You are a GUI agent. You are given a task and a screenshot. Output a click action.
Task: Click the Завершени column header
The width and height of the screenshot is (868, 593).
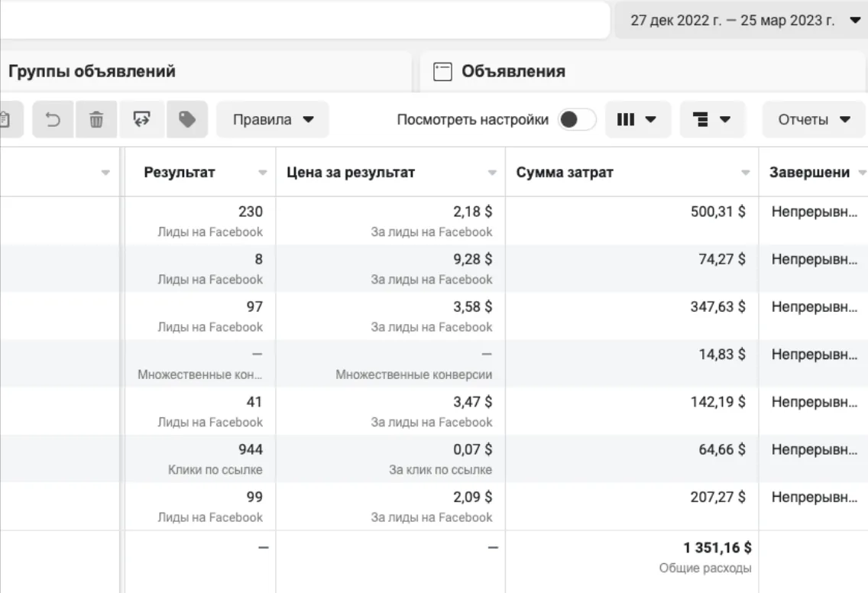tap(809, 172)
